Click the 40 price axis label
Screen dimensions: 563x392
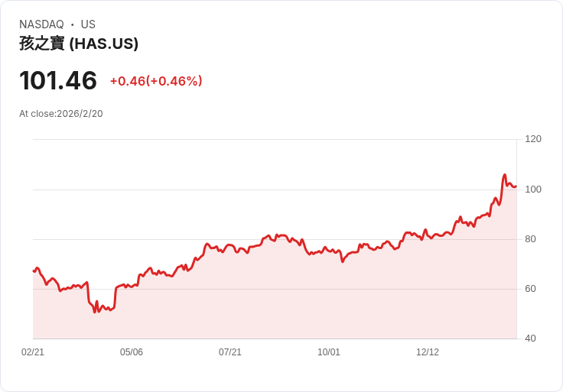point(530,339)
